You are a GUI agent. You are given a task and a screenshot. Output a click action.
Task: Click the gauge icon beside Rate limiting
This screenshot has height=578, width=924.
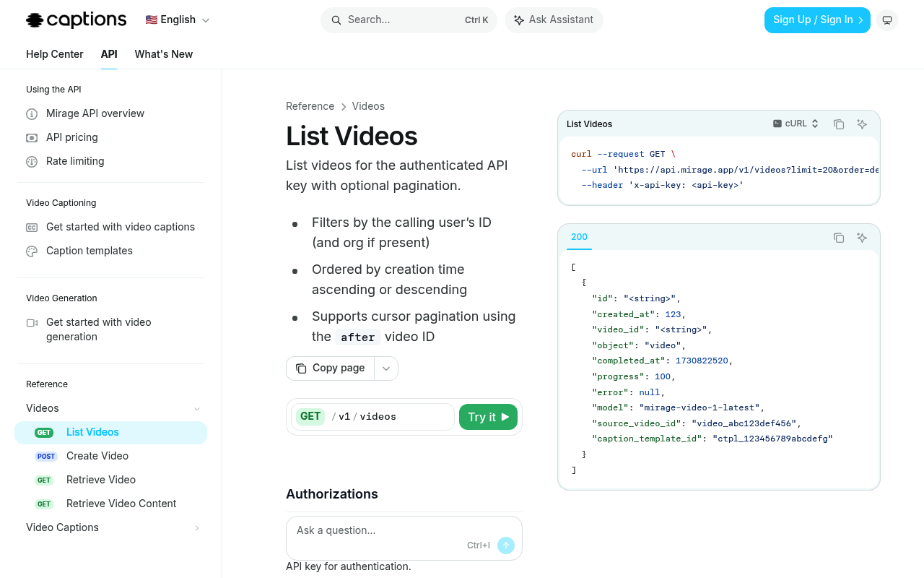point(32,162)
